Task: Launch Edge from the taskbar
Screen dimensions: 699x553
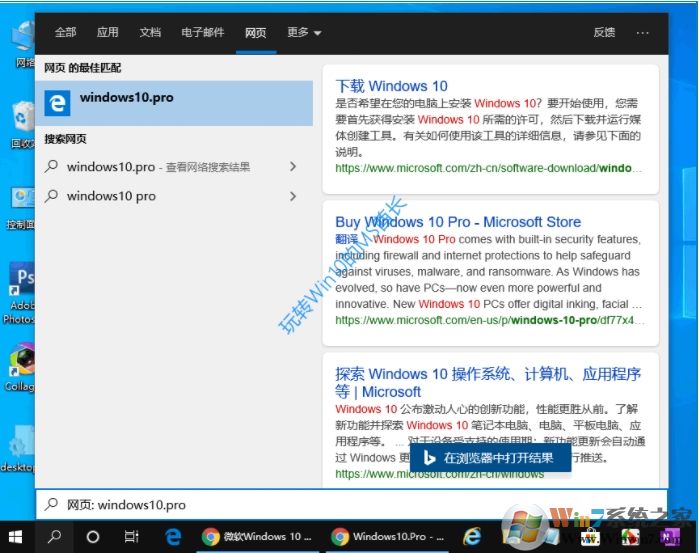Action: click(173, 536)
